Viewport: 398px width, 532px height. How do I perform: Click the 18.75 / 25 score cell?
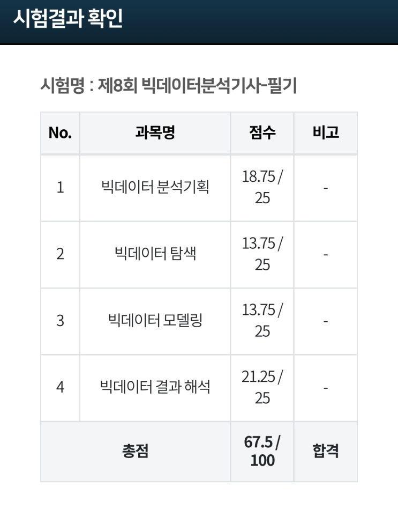tap(262, 188)
